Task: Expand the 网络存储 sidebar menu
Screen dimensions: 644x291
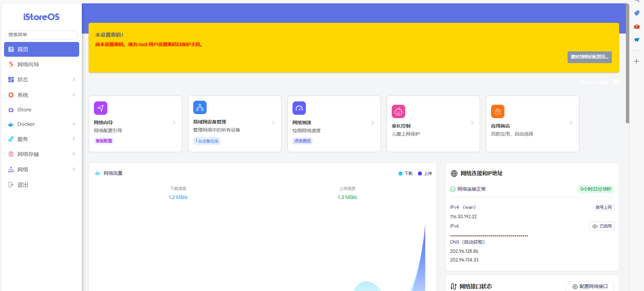Action: coord(42,154)
